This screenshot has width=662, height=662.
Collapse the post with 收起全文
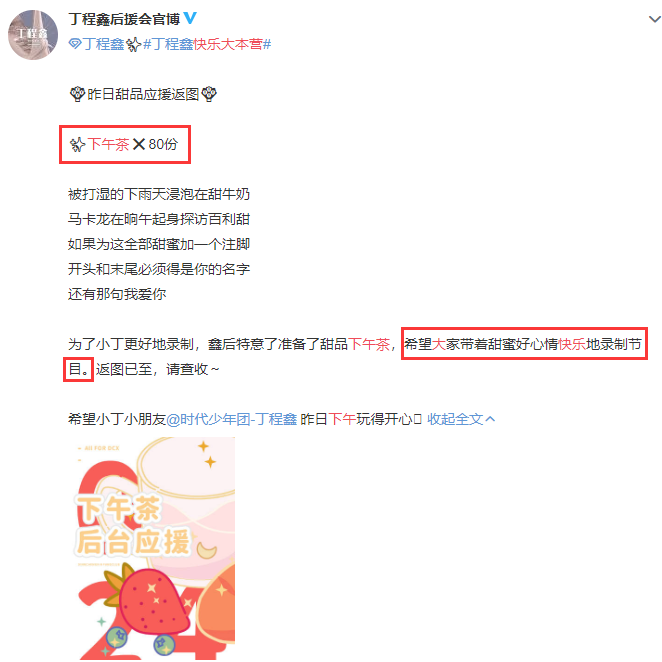point(455,419)
